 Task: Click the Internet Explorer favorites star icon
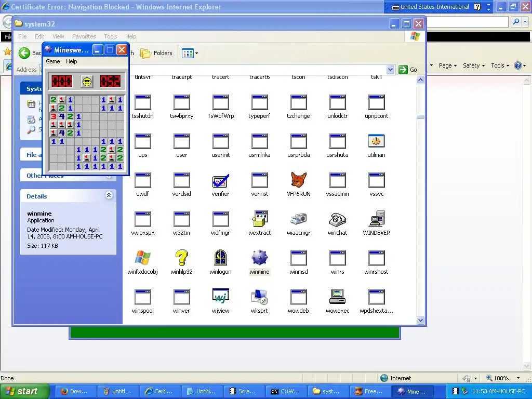point(7,51)
